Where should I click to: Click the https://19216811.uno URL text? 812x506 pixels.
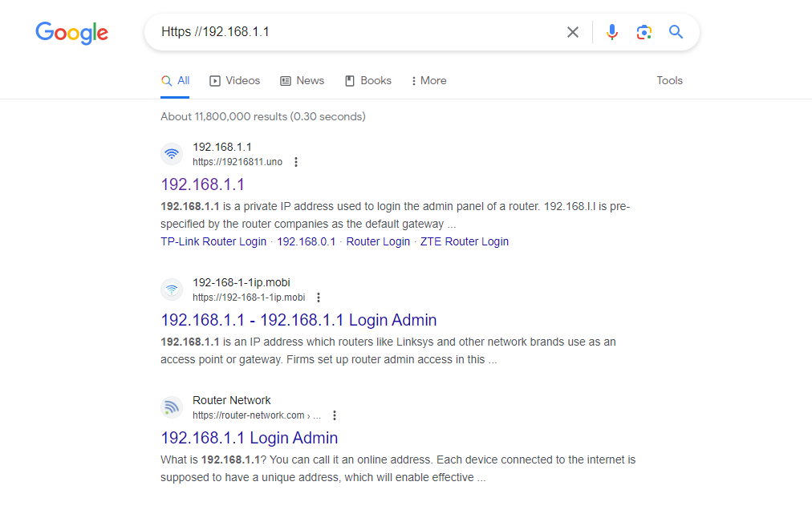pos(238,162)
